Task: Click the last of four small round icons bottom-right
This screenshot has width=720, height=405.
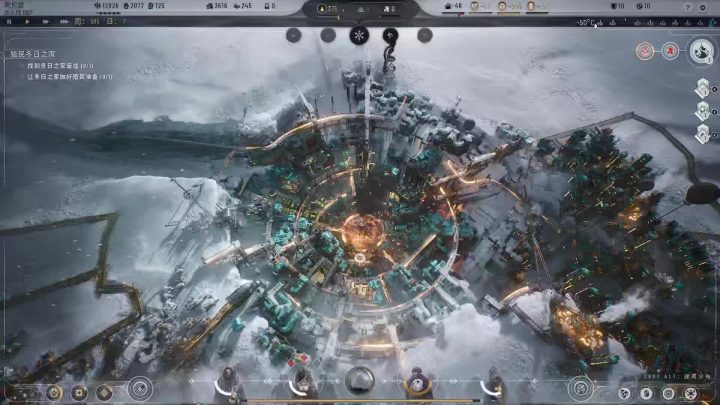Action: click(691, 393)
